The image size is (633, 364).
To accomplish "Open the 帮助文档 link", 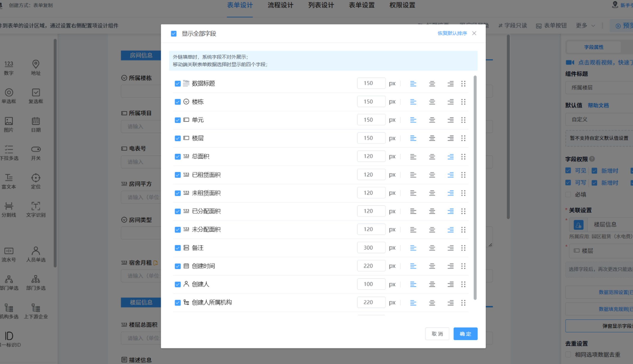I will click(598, 105).
